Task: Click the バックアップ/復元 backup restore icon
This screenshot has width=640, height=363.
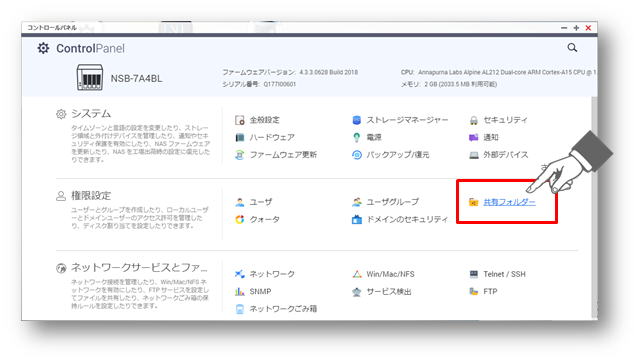Action: coord(357,155)
